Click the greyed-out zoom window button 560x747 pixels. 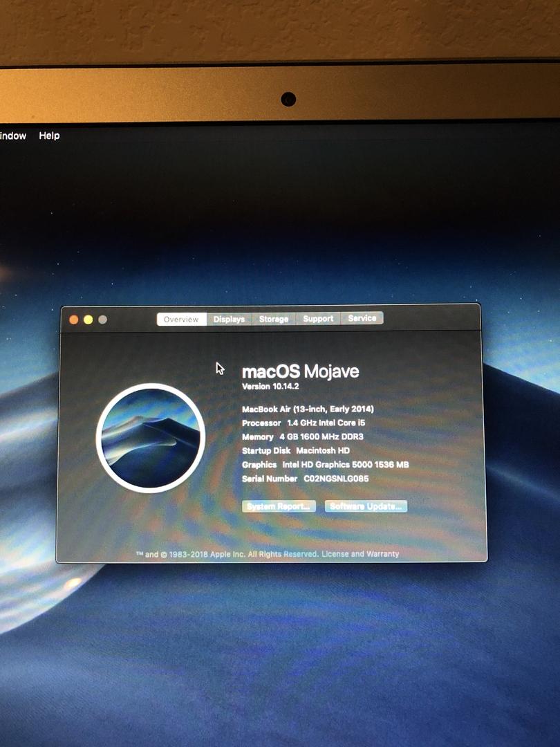[x=102, y=320]
